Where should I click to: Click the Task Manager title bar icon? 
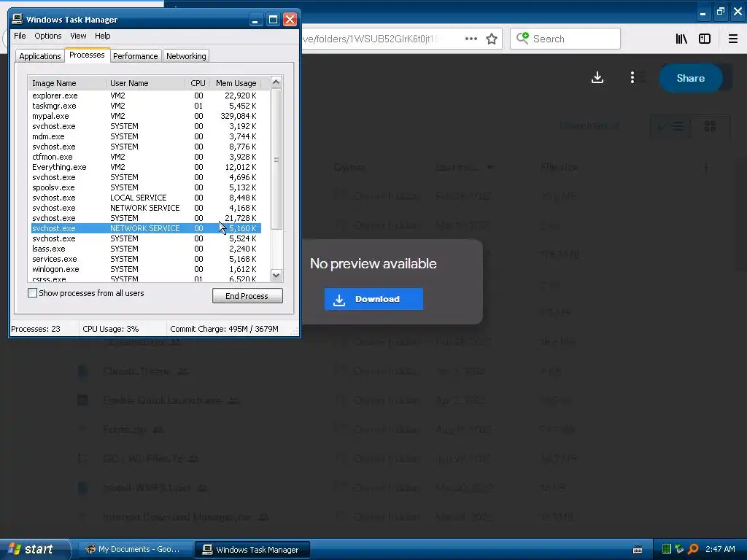[x=18, y=19]
